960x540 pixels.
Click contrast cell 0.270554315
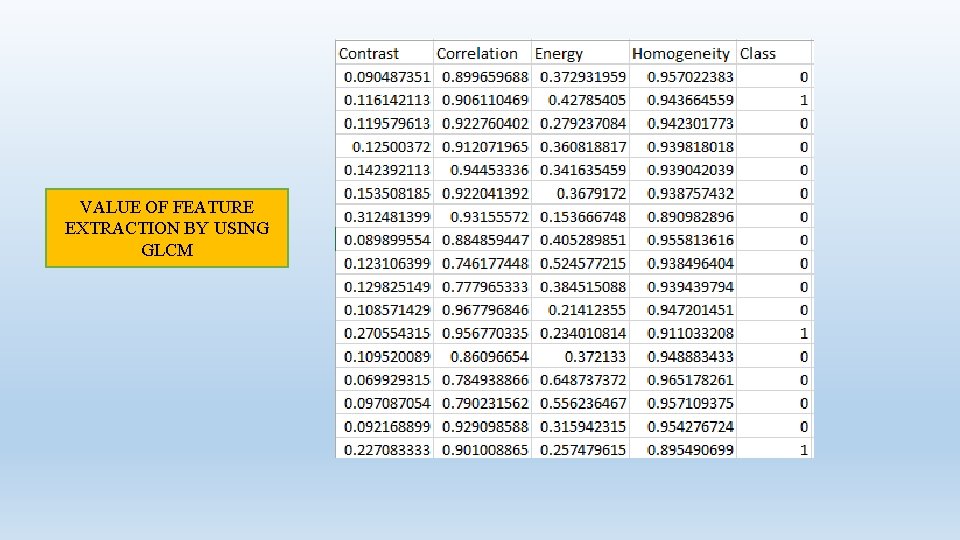click(384, 333)
